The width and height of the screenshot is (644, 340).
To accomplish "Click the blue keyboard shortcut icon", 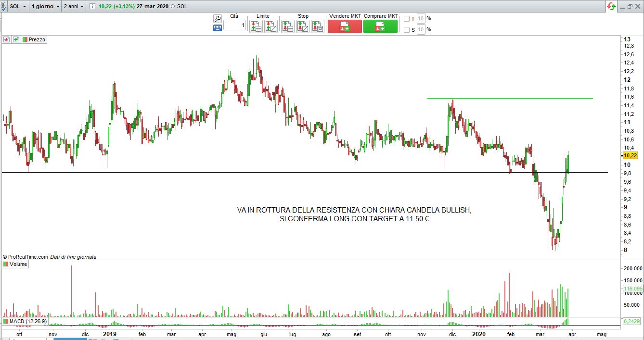I will [217, 28].
